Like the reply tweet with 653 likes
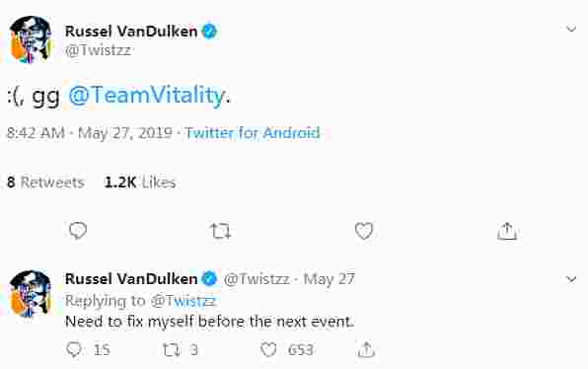588x369 pixels. [268, 349]
